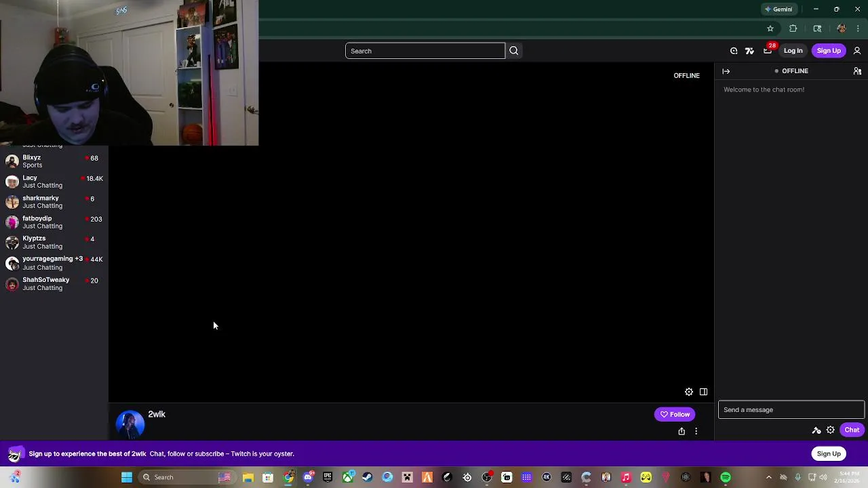This screenshot has width=868, height=488.
Task: Open fatboydip channel in the sidebar
Action: tap(53, 222)
